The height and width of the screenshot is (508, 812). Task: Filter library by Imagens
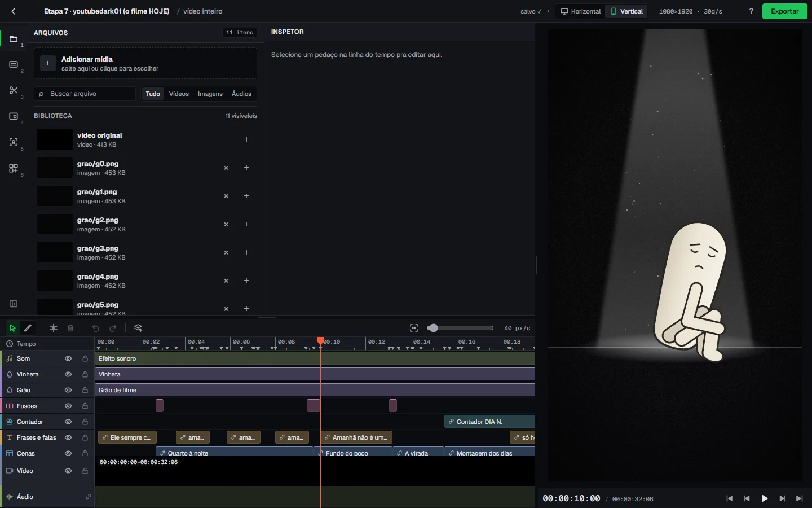point(210,94)
